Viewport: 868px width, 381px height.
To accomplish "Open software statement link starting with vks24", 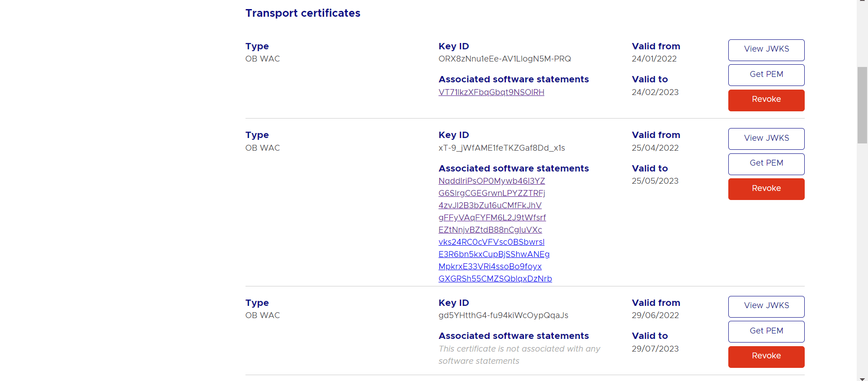I will 491,242.
